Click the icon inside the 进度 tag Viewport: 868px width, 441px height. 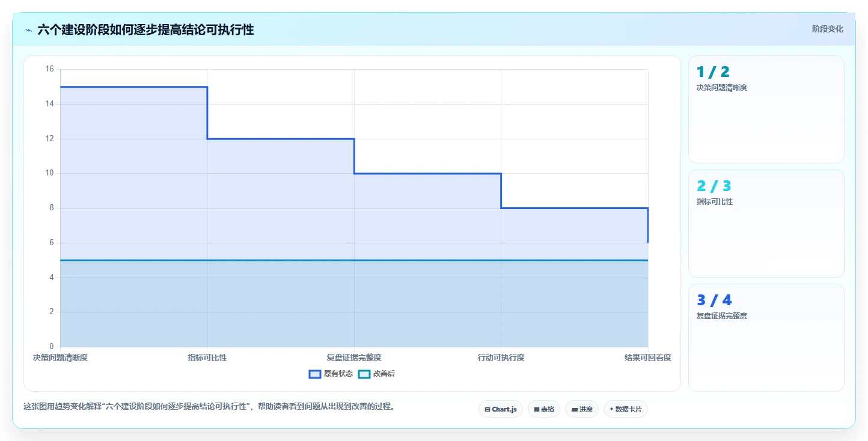(x=575, y=409)
